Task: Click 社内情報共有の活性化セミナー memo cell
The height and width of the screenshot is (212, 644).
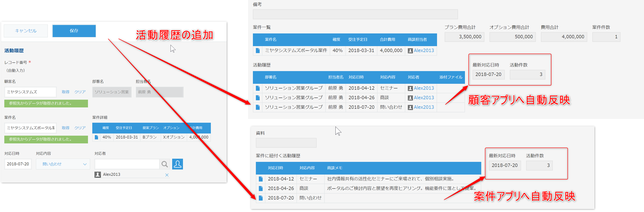Action: (x=403, y=179)
